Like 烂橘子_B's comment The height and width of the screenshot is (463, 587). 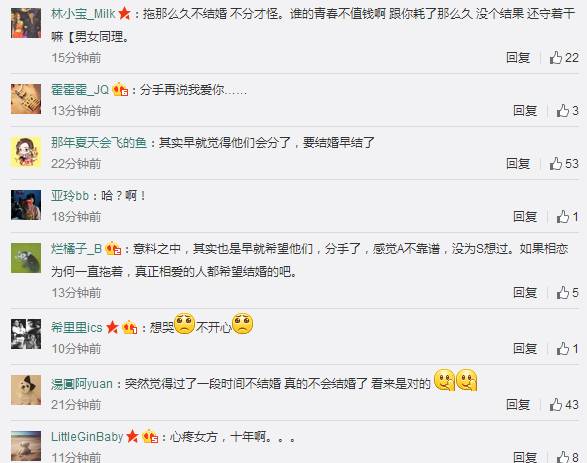coord(567,293)
